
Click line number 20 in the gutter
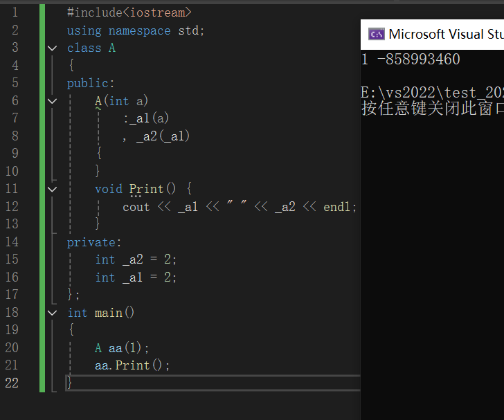click(x=12, y=348)
